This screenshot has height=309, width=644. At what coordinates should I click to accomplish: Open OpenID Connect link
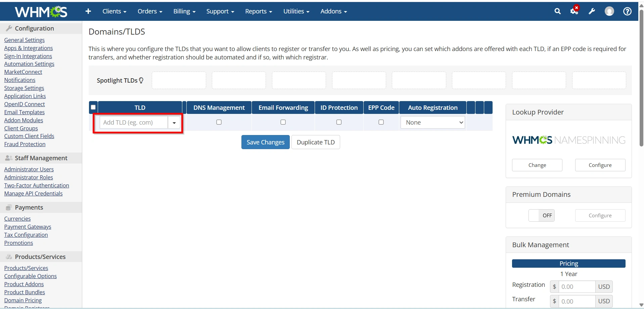[25, 104]
